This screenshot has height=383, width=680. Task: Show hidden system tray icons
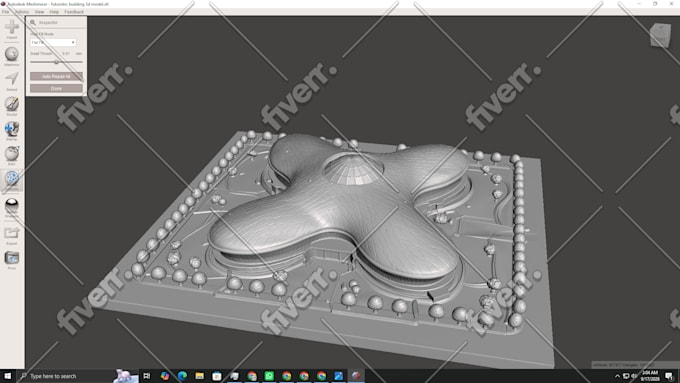(618, 376)
